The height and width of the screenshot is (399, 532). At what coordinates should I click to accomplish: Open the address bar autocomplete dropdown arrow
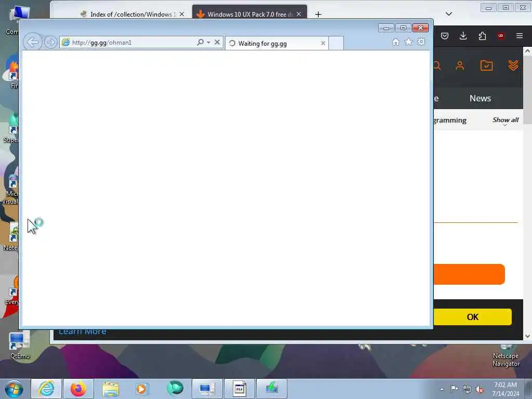(208, 43)
